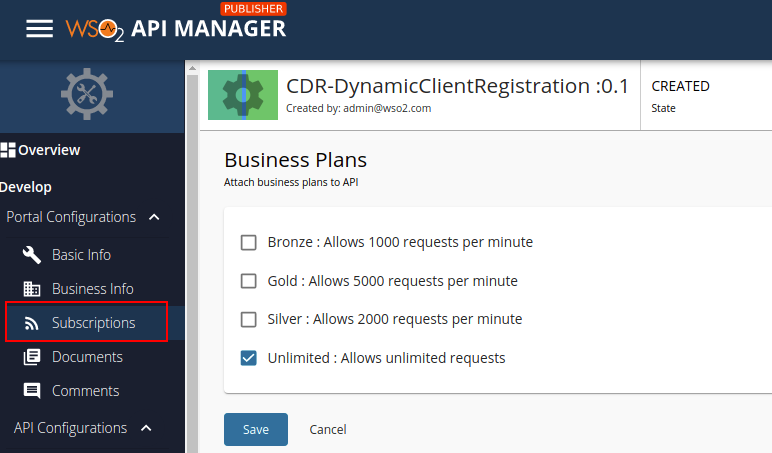Save the business plans

pyautogui.click(x=256, y=429)
